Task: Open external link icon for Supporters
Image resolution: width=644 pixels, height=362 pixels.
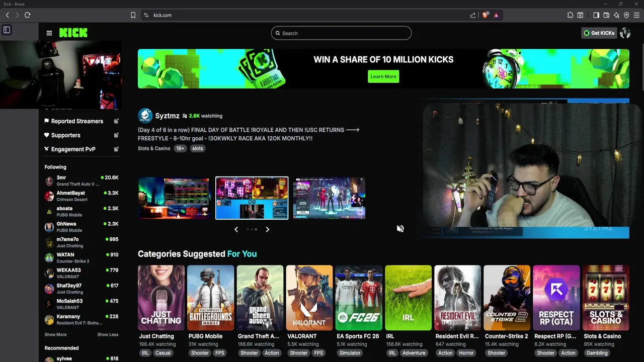Action: point(116,135)
